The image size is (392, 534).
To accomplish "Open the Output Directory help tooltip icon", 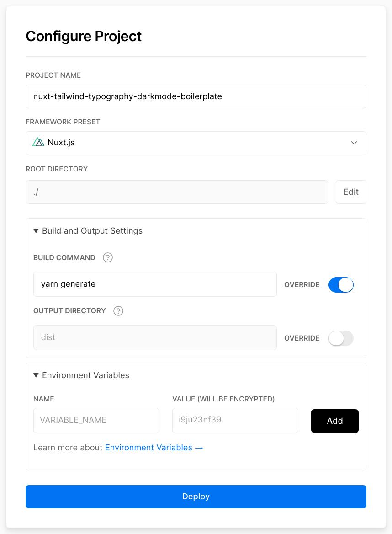I will pos(118,311).
